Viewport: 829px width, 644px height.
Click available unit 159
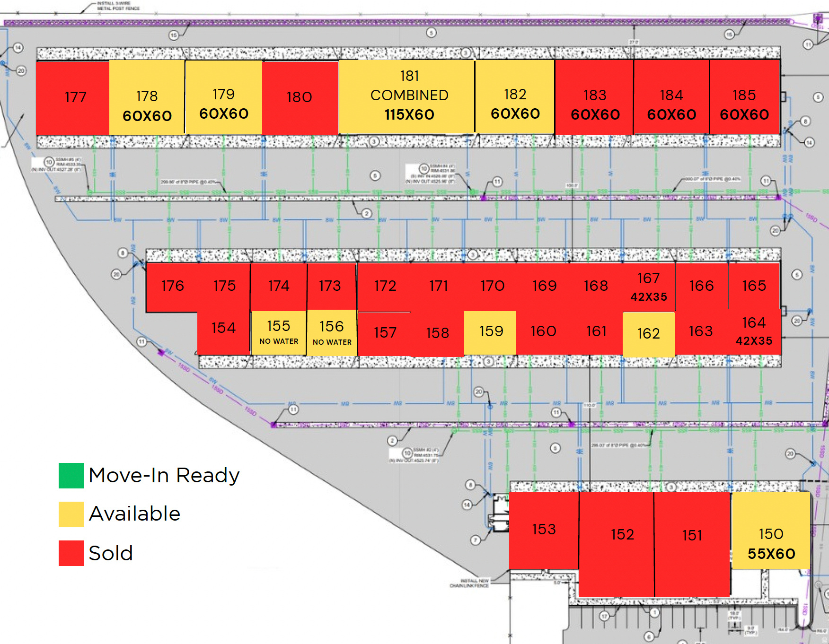click(490, 332)
